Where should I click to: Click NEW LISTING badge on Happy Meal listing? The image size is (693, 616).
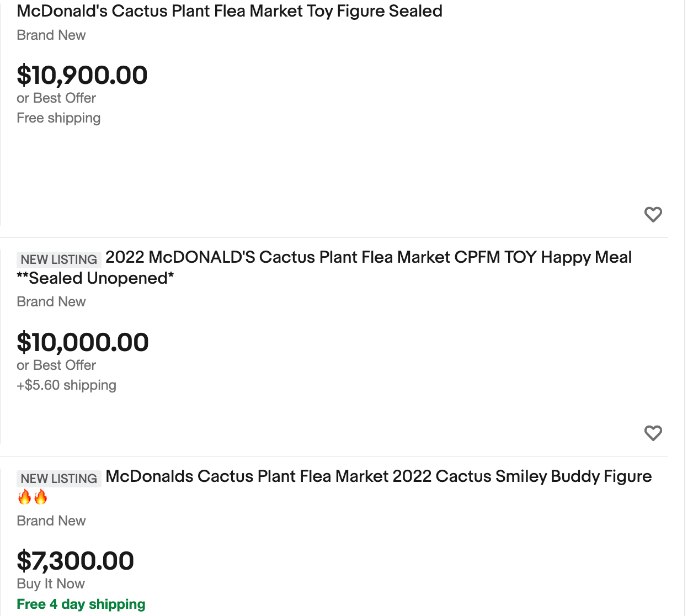58,259
